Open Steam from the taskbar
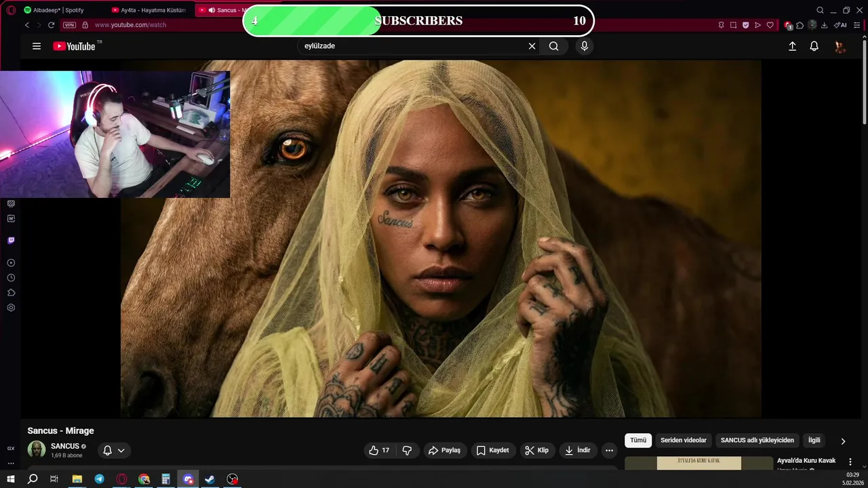868x488 pixels. 210,479
